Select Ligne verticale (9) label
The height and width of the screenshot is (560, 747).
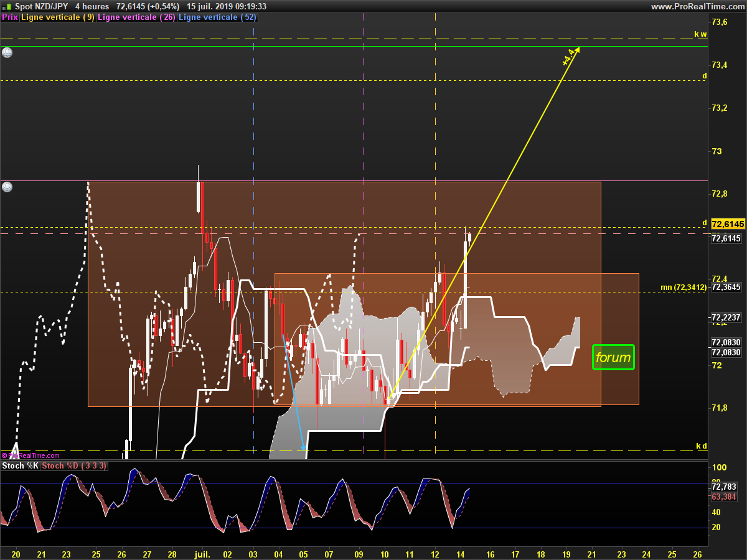tap(58, 17)
